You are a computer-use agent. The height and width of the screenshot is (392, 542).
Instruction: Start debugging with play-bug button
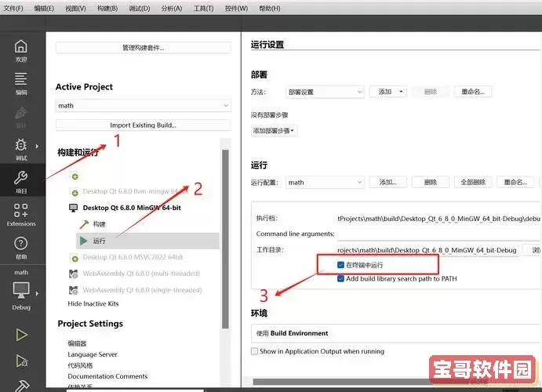(22, 361)
